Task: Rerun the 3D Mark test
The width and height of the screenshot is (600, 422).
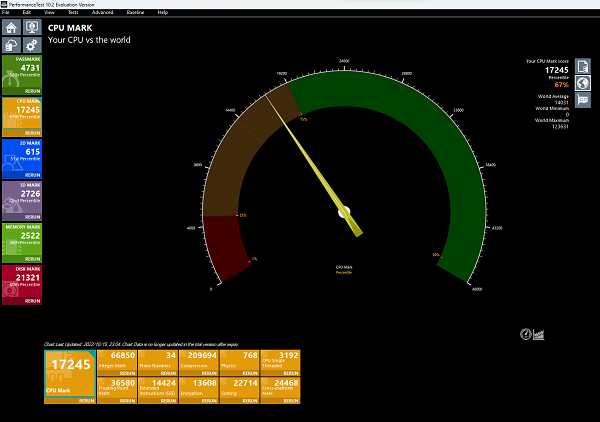Action: (x=32, y=217)
